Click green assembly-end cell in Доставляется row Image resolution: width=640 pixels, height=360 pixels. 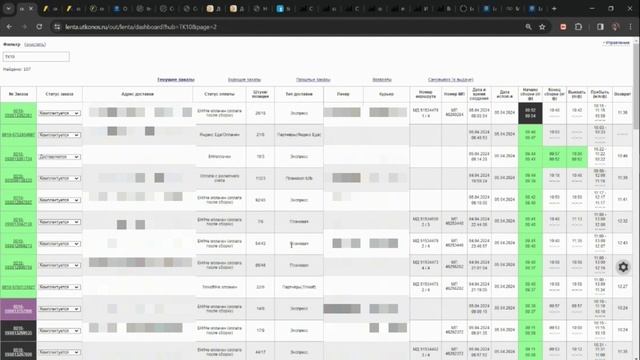coord(554,157)
